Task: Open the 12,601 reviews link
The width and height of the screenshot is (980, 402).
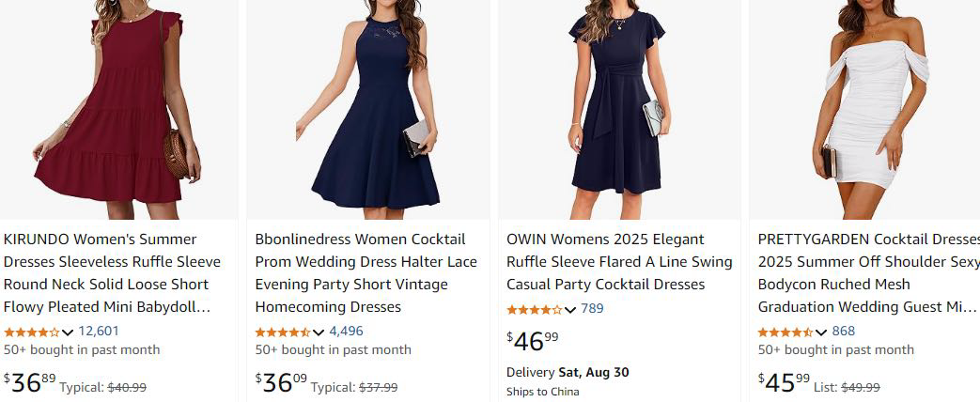Action: pos(99,331)
